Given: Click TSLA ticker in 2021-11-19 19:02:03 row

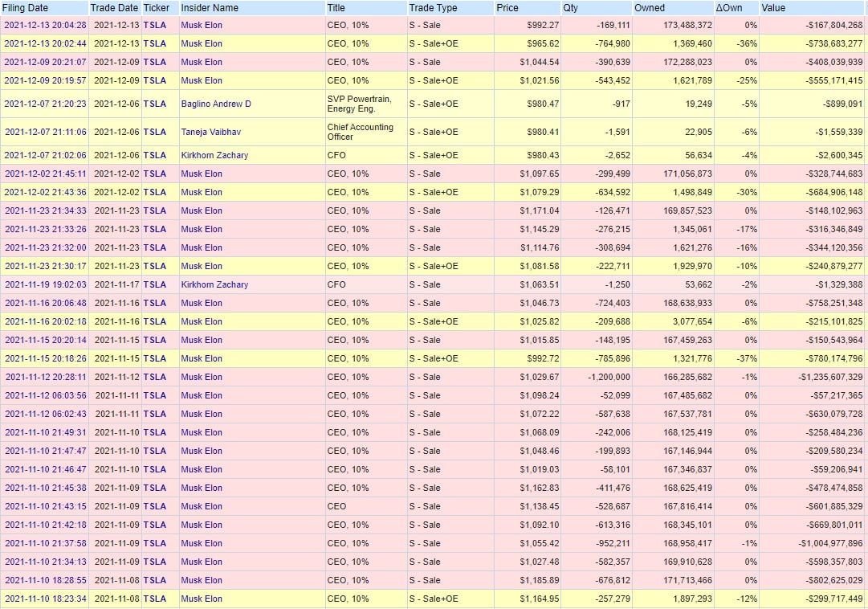Looking at the screenshot, I should [154, 284].
